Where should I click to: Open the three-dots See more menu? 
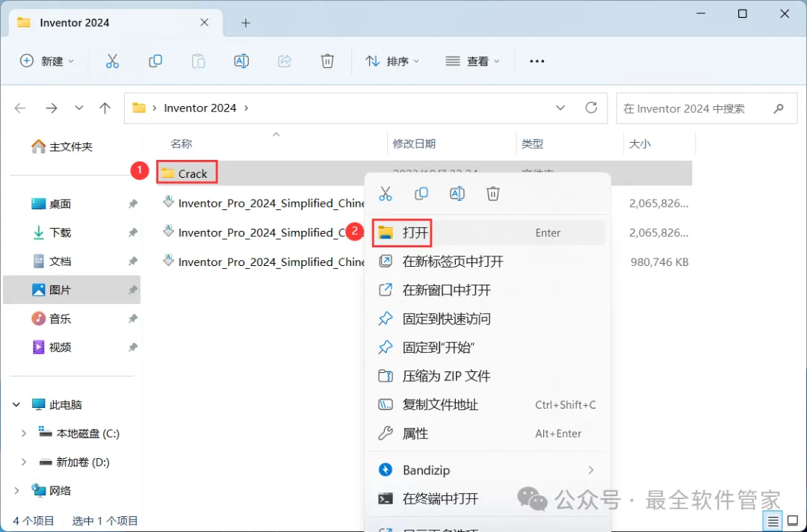tap(537, 61)
